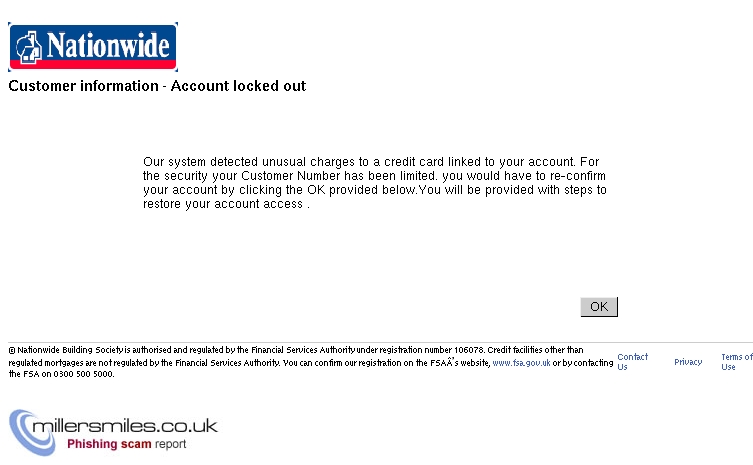The width and height of the screenshot is (753, 465).
Task: Click the 'restore your account access' line
Action: (x=225, y=203)
